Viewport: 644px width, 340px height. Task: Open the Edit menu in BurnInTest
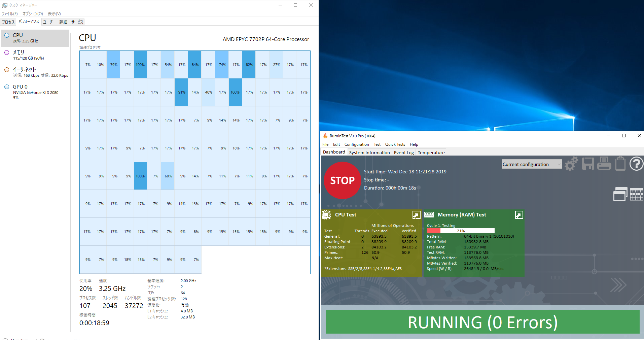click(x=336, y=144)
